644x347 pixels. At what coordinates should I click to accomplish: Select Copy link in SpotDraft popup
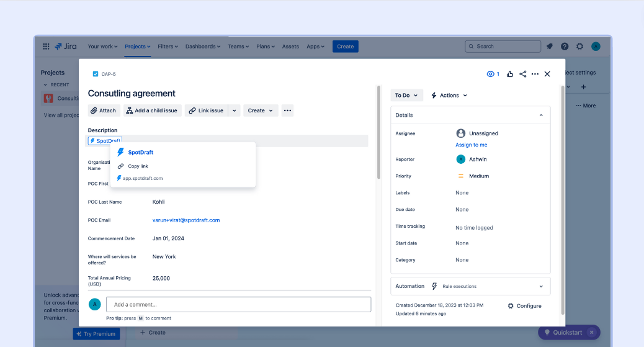click(138, 166)
